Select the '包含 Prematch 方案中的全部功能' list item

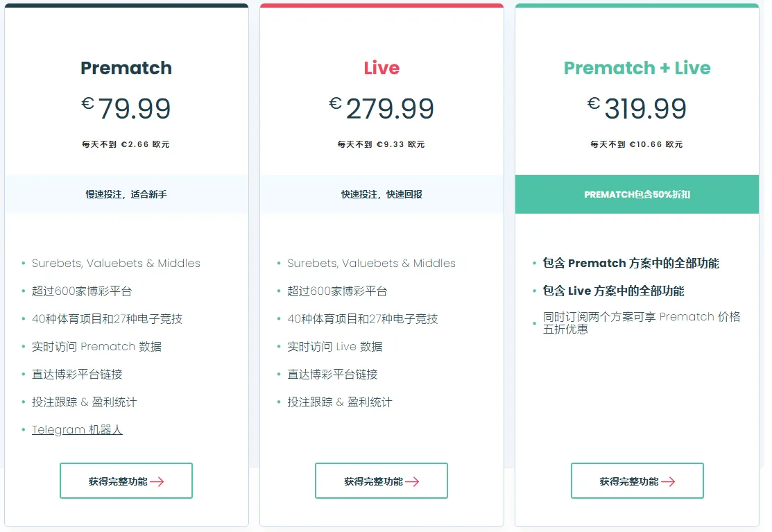click(x=631, y=264)
